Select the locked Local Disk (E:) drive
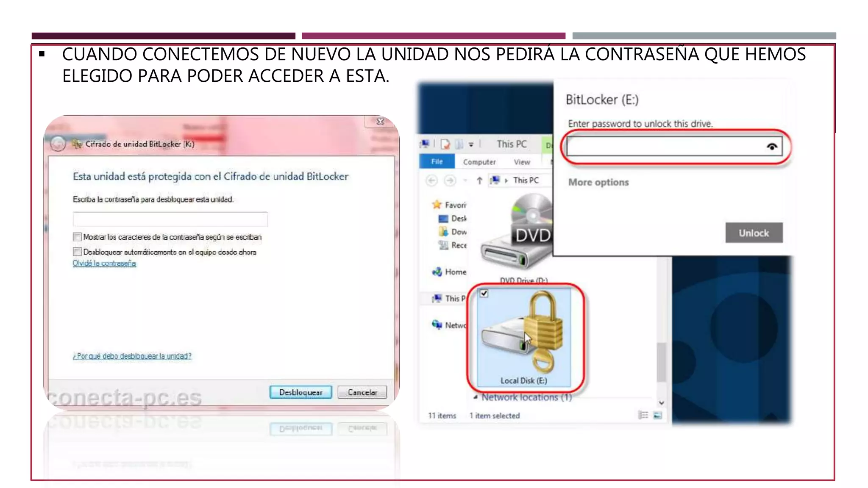The width and height of the screenshot is (868, 488). pyautogui.click(x=524, y=338)
